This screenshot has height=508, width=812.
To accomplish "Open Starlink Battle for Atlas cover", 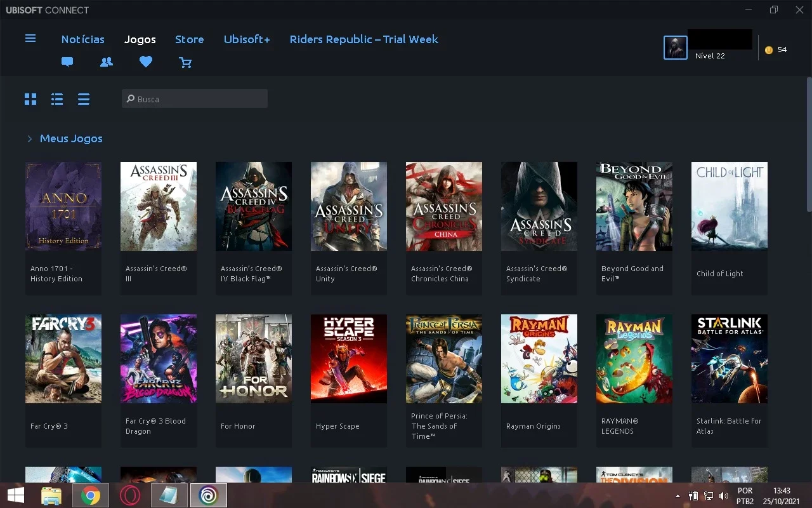I will tap(730, 359).
